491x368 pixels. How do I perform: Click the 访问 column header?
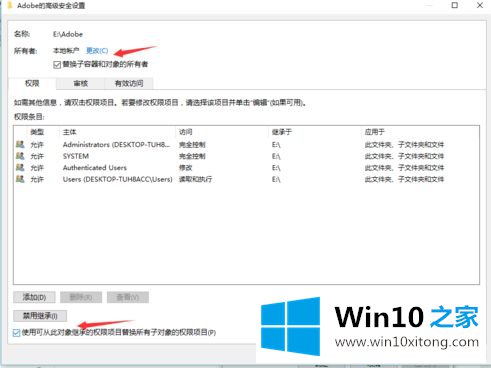[186, 132]
